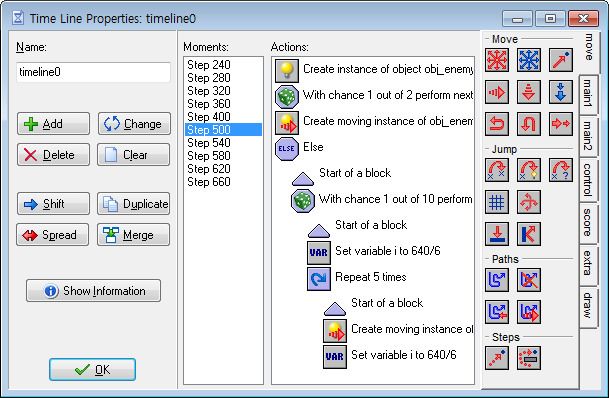The image size is (609, 398).
Task: Pick the Wrap Screen action icon
Action: click(x=529, y=202)
